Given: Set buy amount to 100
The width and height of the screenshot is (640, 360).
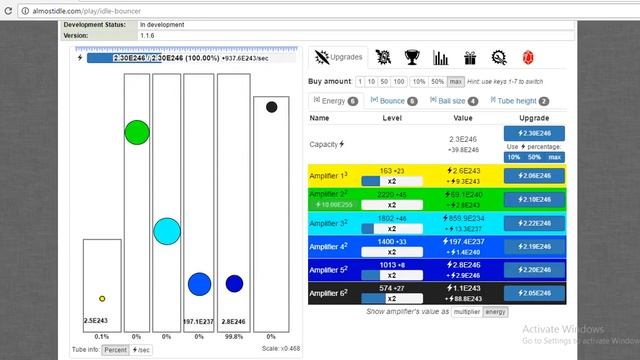Looking at the screenshot, I should 399,82.
